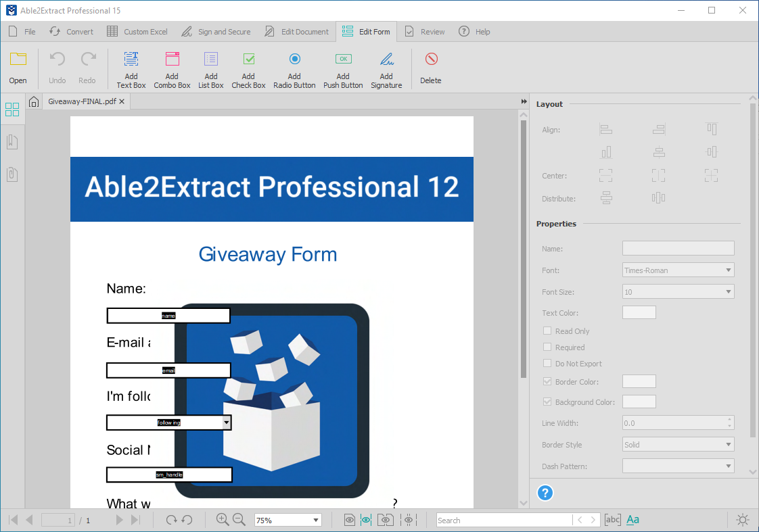759x532 pixels.
Task: Go to the last page
Action: pos(135,520)
